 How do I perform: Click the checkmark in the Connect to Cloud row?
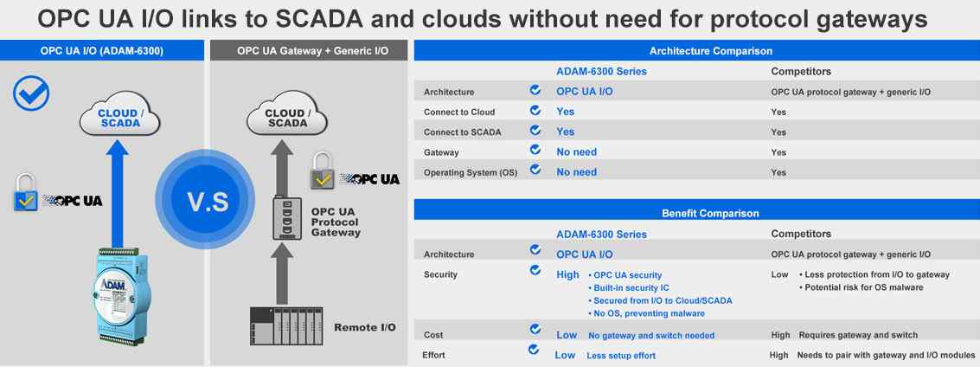click(535, 110)
